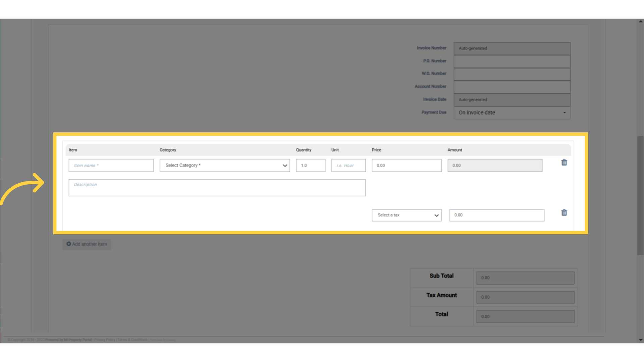Focus the P.O. Number input field

click(512, 61)
